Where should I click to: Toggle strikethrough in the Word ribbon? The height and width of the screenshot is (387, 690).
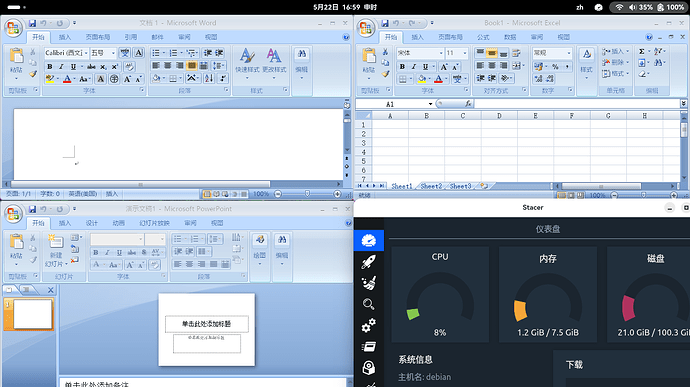(91, 66)
